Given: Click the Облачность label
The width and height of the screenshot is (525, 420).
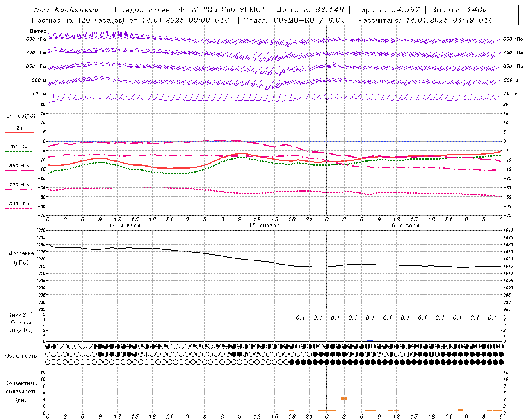Looking at the screenshot, I should pos(21,356).
